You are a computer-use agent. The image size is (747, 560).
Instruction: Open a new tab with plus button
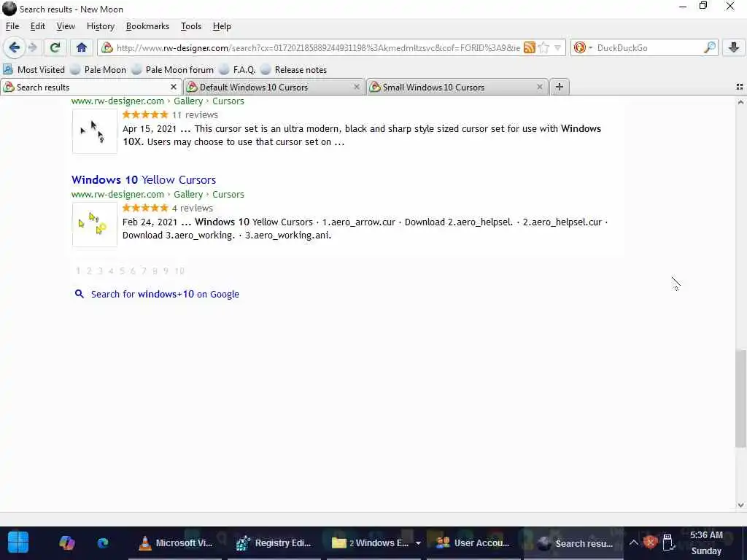pyautogui.click(x=560, y=87)
